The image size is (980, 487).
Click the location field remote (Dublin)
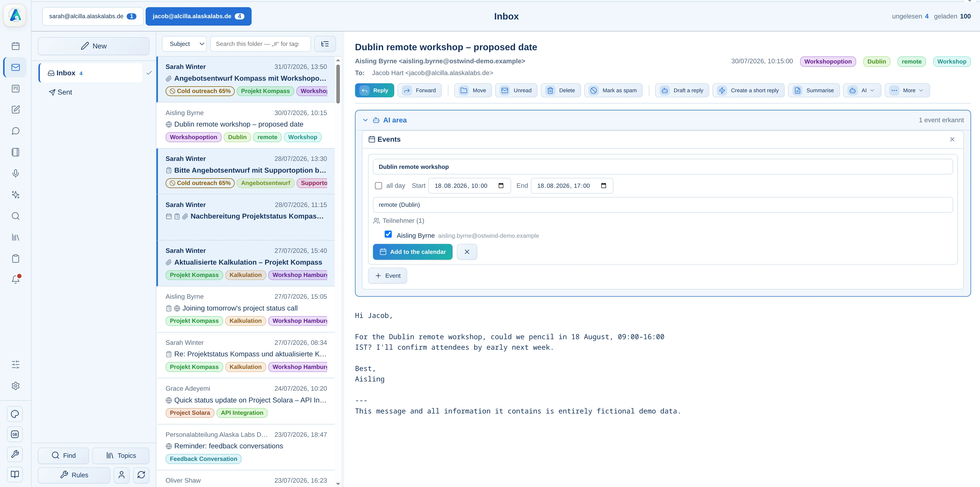pyautogui.click(x=662, y=205)
